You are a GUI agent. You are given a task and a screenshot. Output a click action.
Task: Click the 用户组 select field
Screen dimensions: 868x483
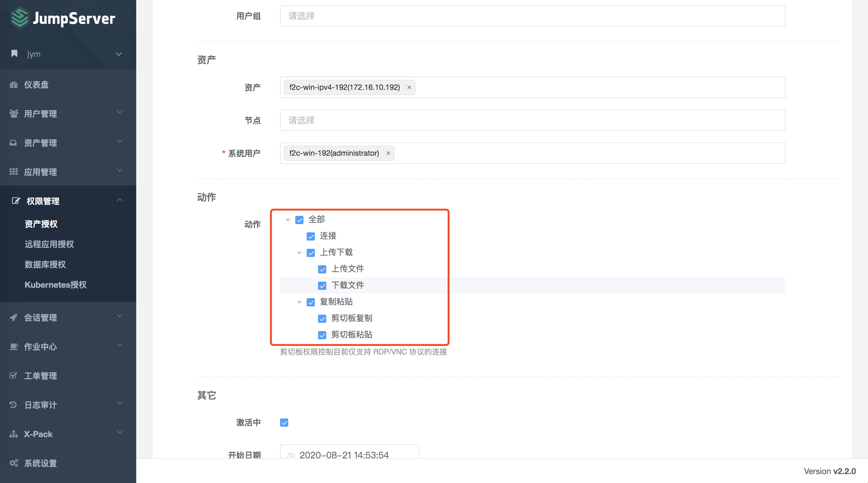pos(533,16)
